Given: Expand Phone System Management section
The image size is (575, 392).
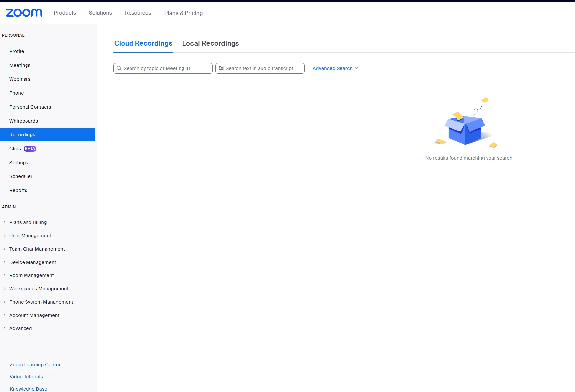Looking at the screenshot, I should [x=41, y=302].
